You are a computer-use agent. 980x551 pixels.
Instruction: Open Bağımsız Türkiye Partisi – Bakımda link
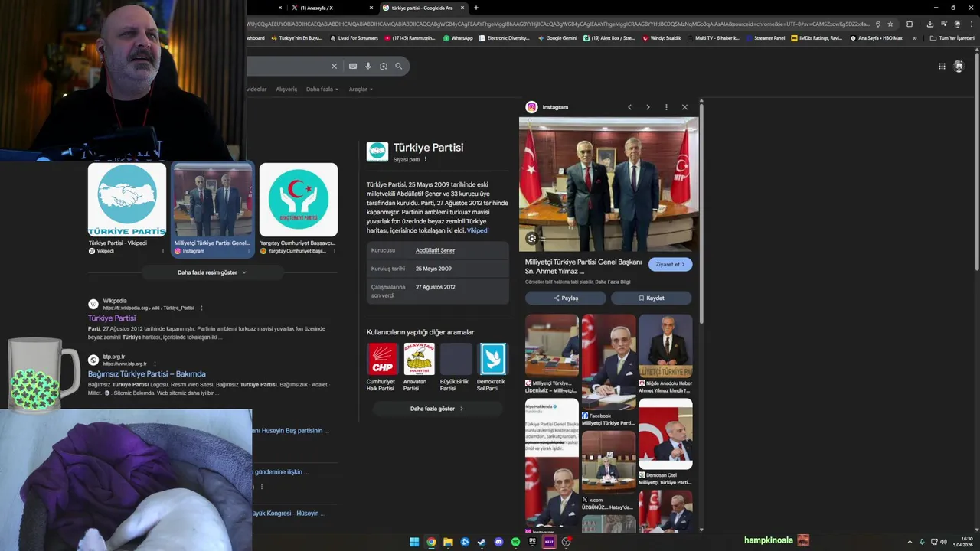147,374
